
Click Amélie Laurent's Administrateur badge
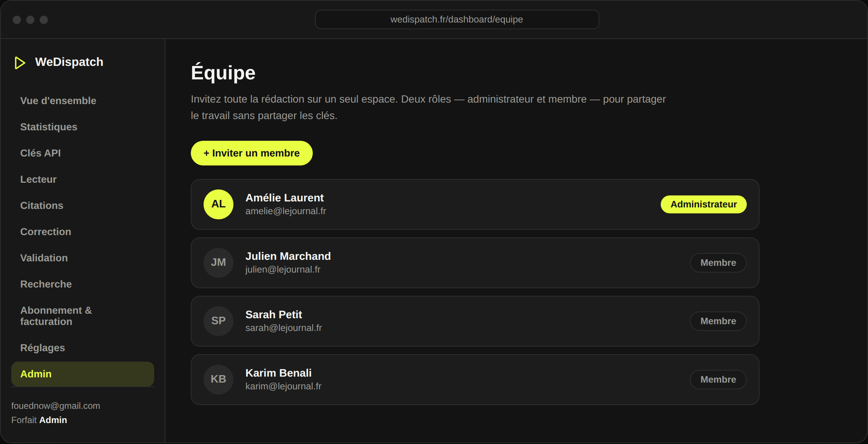click(x=703, y=204)
